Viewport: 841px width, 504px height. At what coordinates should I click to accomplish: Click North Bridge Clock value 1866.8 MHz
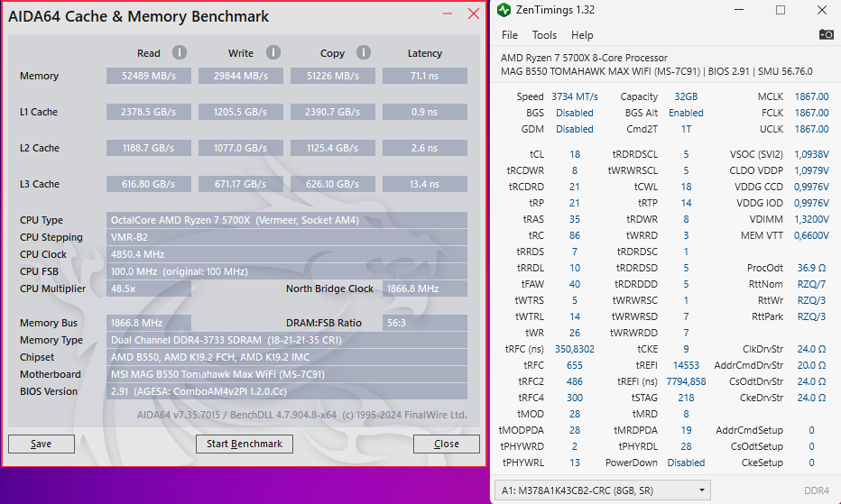(425, 289)
